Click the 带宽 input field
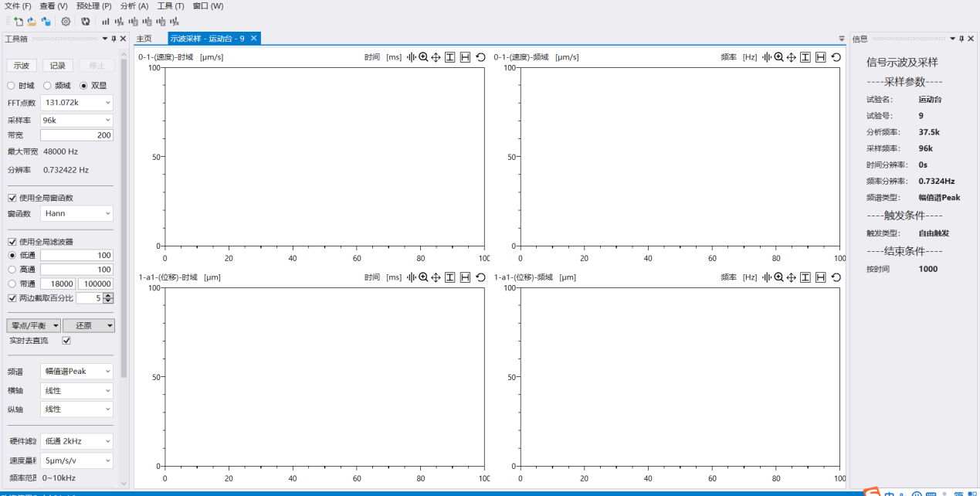The height and width of the screenshot is (496, 980). 76,135
